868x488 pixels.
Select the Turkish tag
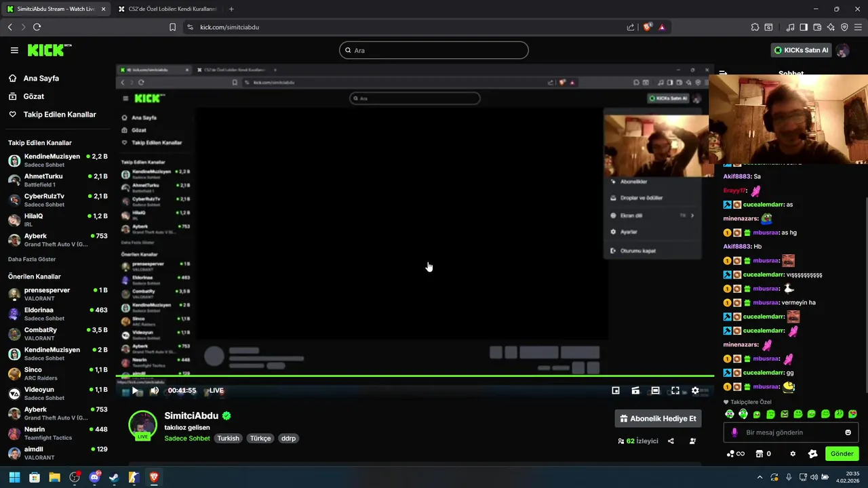click(229, 439)
